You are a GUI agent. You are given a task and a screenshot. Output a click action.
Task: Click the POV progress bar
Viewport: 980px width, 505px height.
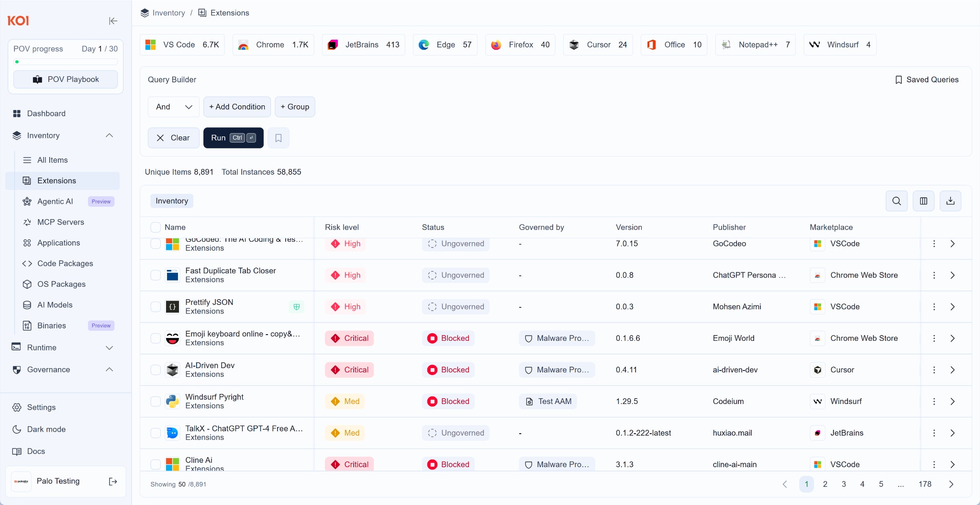pos(66,62)
